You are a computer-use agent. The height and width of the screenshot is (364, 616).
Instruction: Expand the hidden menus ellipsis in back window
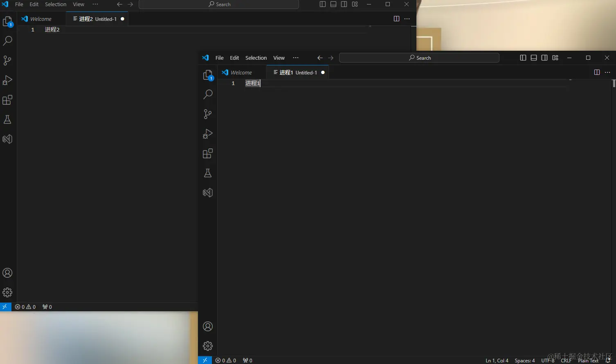[x=95, y=4]
